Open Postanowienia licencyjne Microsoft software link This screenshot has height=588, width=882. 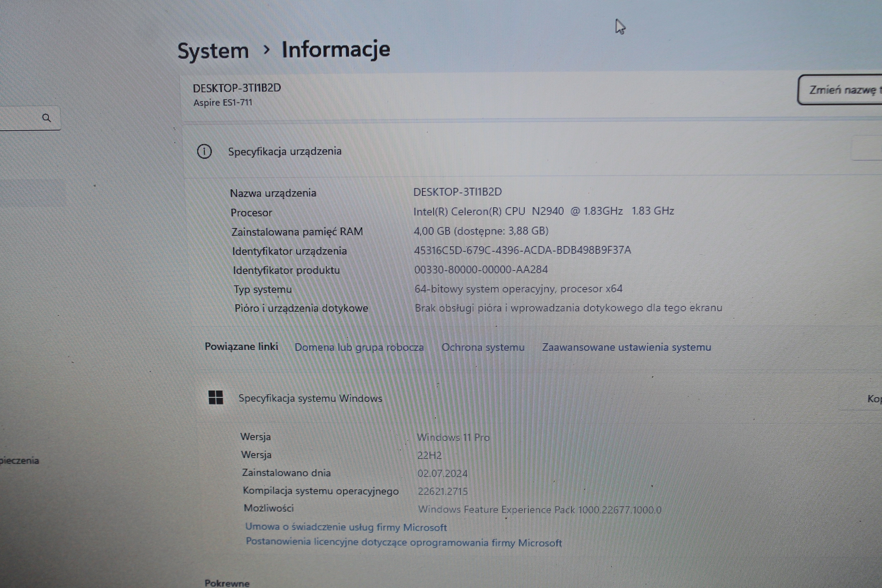pyautogui.click(x=403, y=542)
